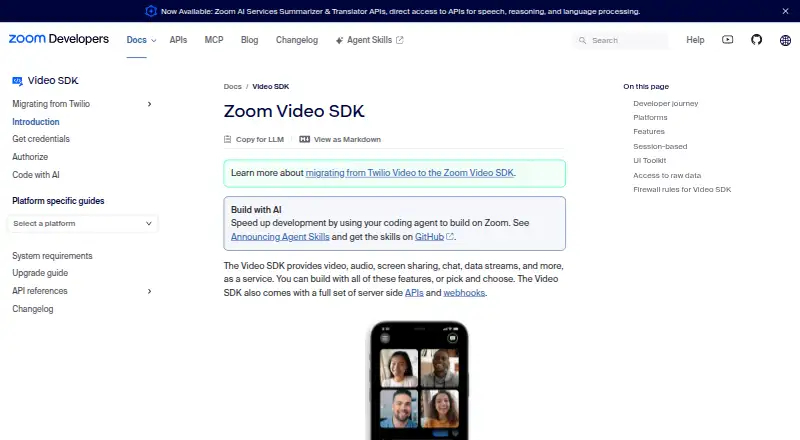Screen dimensions: 800x440
Task: Click the Video SDK breadcrumb
Action: [x=270, y=86]
